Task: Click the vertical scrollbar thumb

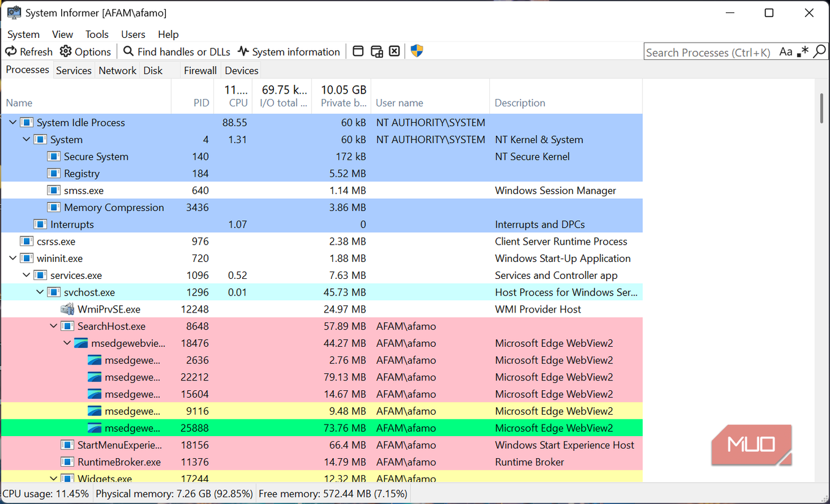Action: [x=821, y=109]
